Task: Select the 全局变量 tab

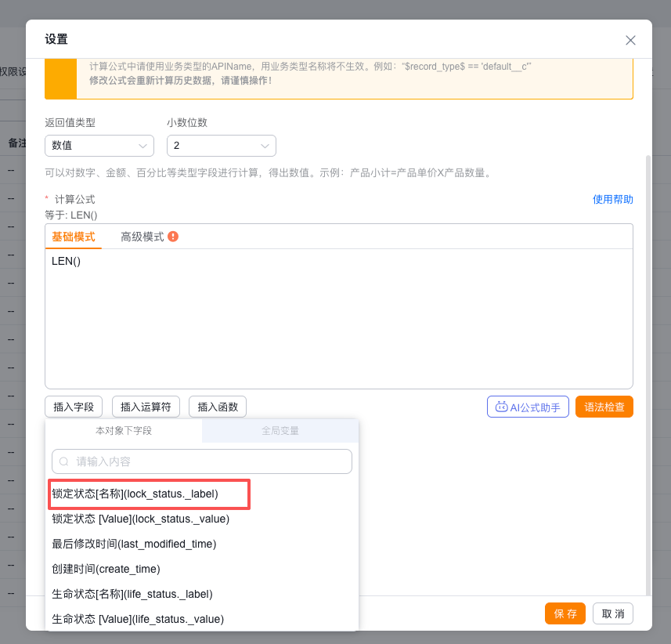Action: [x=280, y=431]
